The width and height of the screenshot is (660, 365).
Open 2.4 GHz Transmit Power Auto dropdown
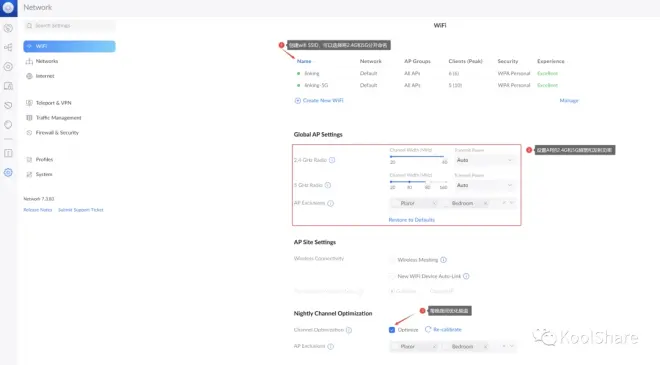(x=484, y=160)
